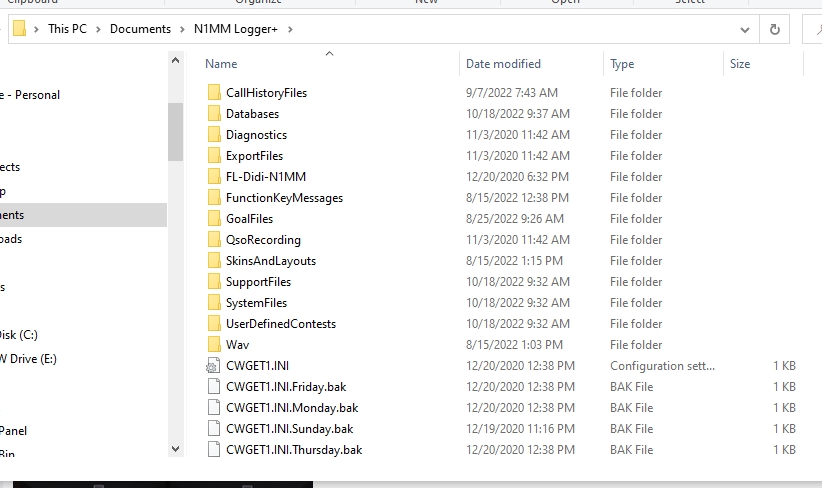Click the date 12/20/2020 6:32 PM
This screenshot has height=488, width=822.
point(517,177)
